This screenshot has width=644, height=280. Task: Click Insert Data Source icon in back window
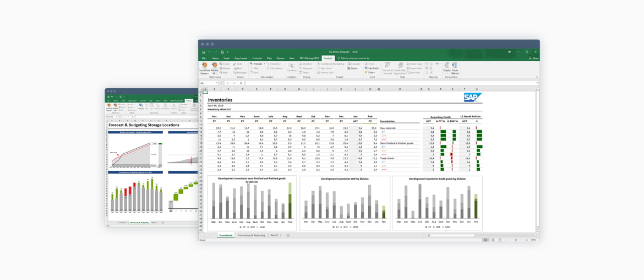[x=109, y=105]
